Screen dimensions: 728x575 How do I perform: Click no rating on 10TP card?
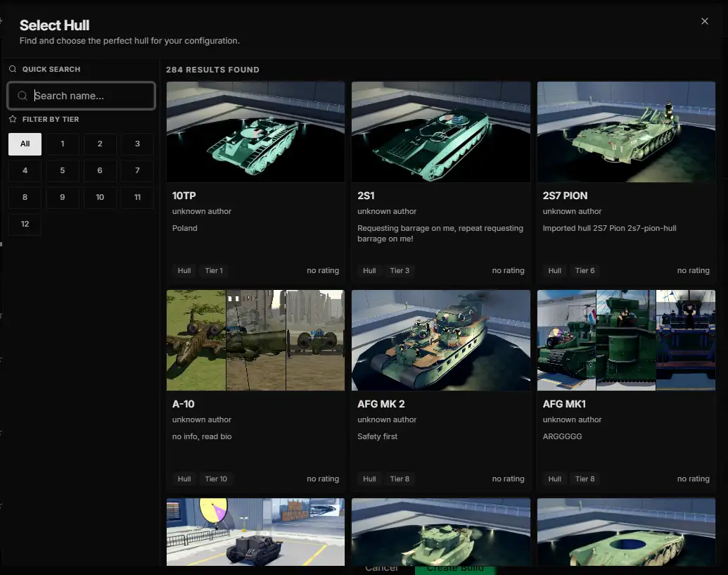coord(323,271)
